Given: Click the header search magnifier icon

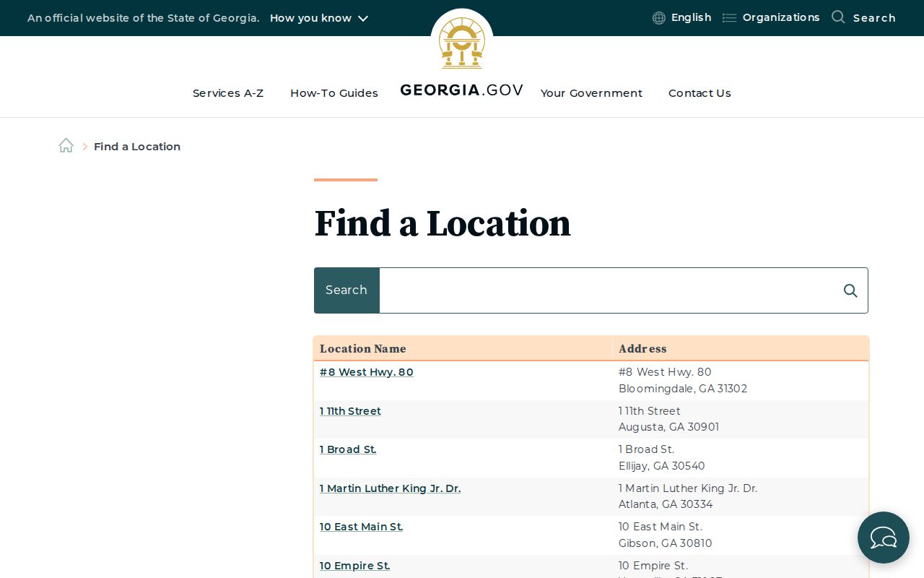Looking at the screenshot, I should 838,17.
